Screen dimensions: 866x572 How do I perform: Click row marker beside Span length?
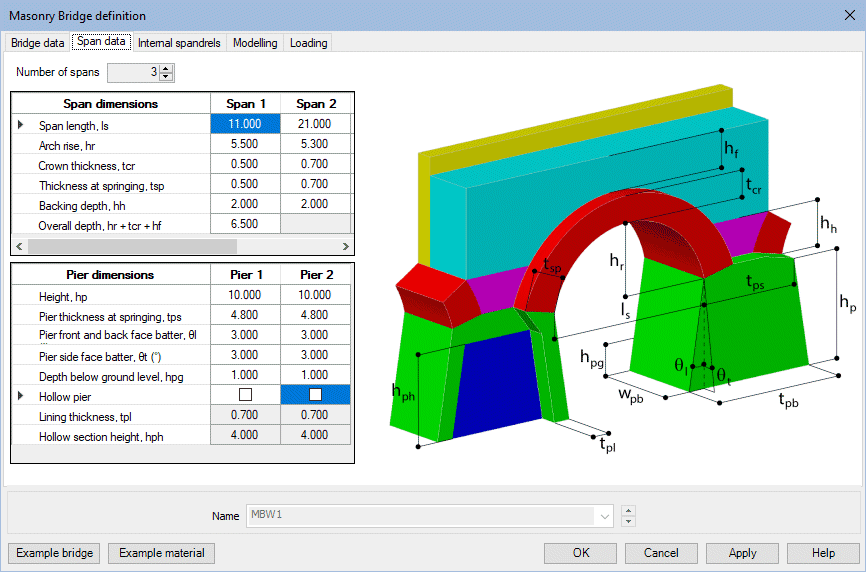[20, 125]
